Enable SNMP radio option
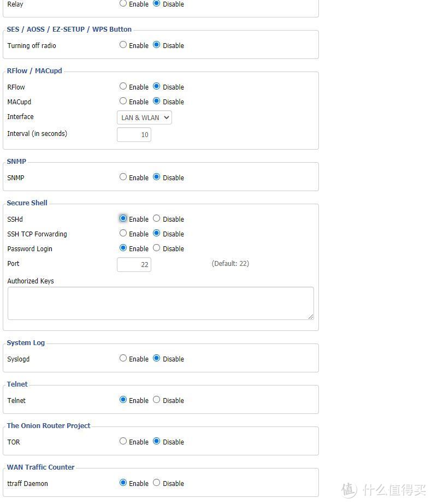Viewport: 432px width, 504px height. click(123, 177)
